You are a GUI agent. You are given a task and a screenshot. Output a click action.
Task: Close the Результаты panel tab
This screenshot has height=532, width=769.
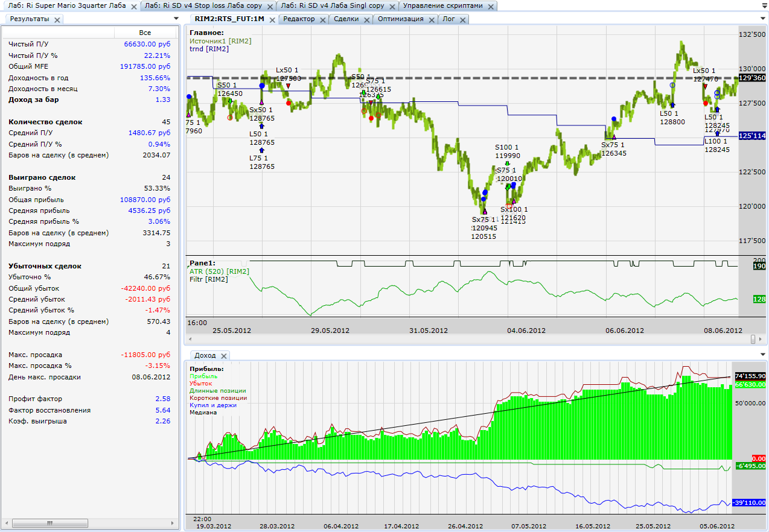[x=57, y=19]
